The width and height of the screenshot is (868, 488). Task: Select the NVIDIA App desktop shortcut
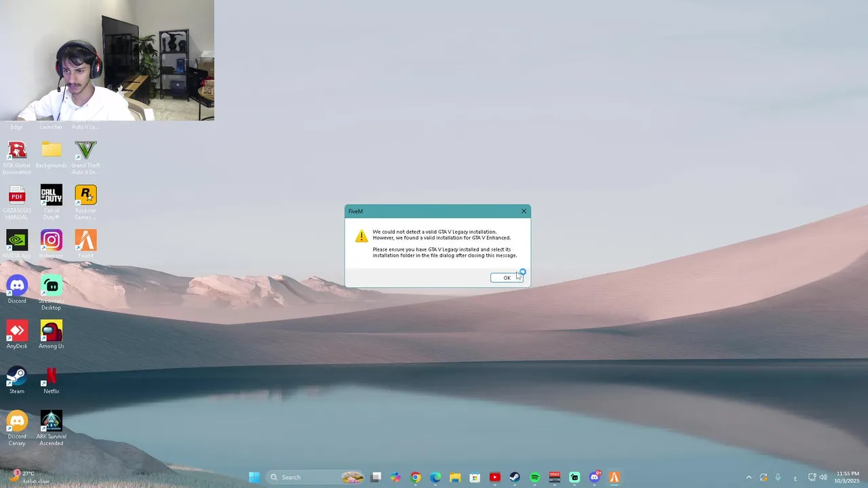pyautogui.click(x=17, y=245)
